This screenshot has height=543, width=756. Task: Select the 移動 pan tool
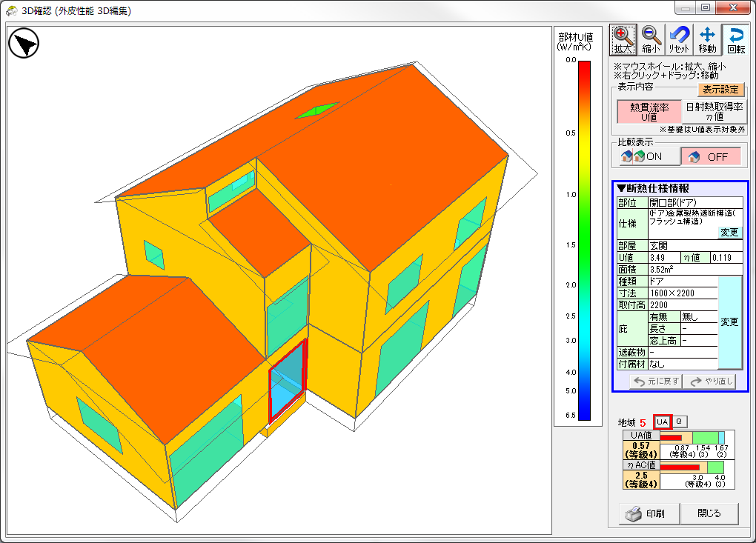[707, 39]
